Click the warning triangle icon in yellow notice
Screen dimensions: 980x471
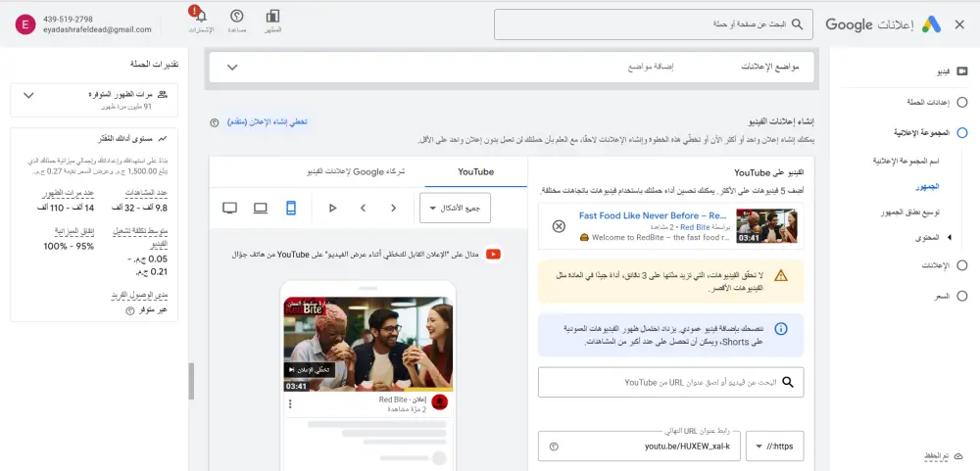[x=781, y=275]
